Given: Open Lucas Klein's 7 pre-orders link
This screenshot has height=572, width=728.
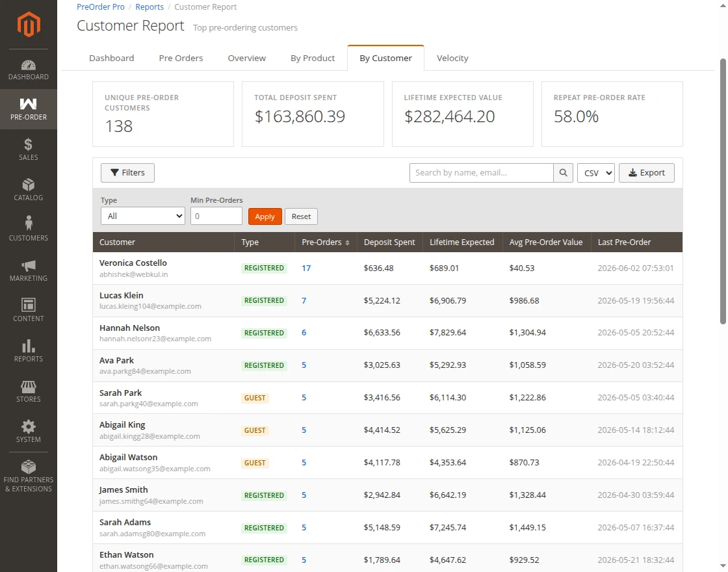Looking at the screenshot, I should 304,300.
